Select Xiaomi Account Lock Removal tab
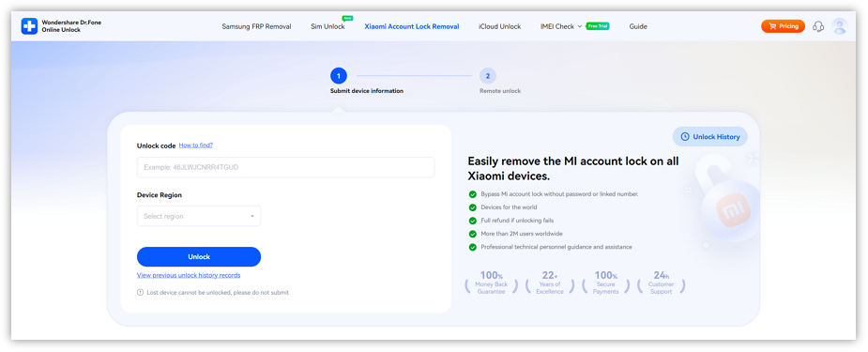 (x=411, y=26)
